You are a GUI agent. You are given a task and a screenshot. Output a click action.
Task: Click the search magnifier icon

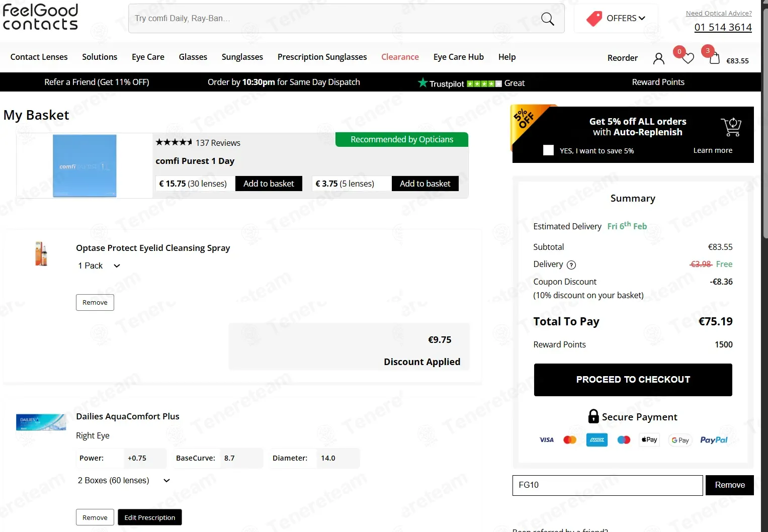(547, 19)
